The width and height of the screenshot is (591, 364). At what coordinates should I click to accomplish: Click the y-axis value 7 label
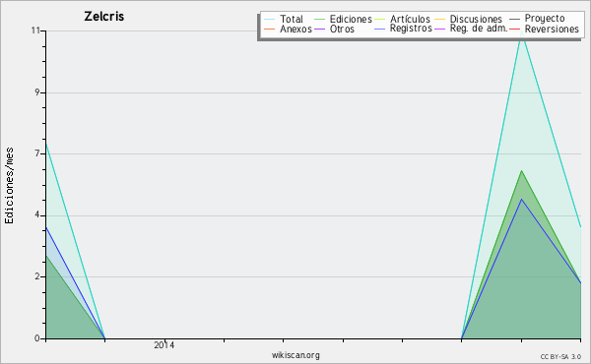(37, 153)
